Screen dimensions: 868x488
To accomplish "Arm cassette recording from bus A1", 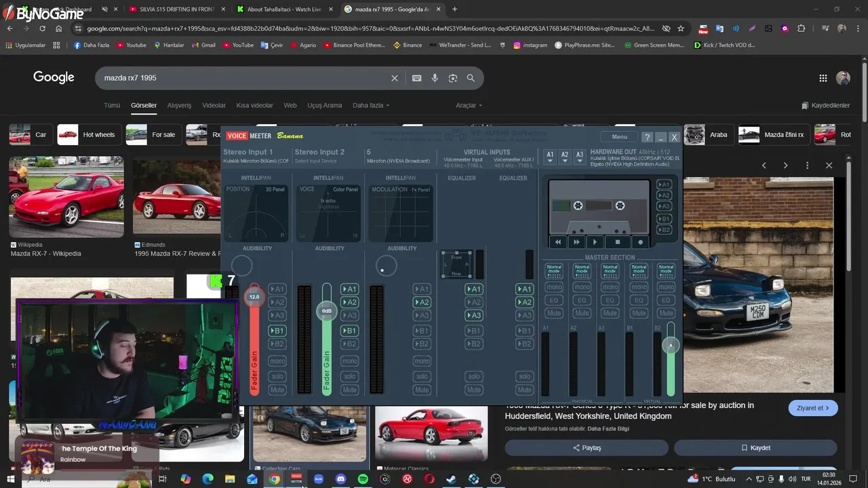I will click(x=664, y=184).
